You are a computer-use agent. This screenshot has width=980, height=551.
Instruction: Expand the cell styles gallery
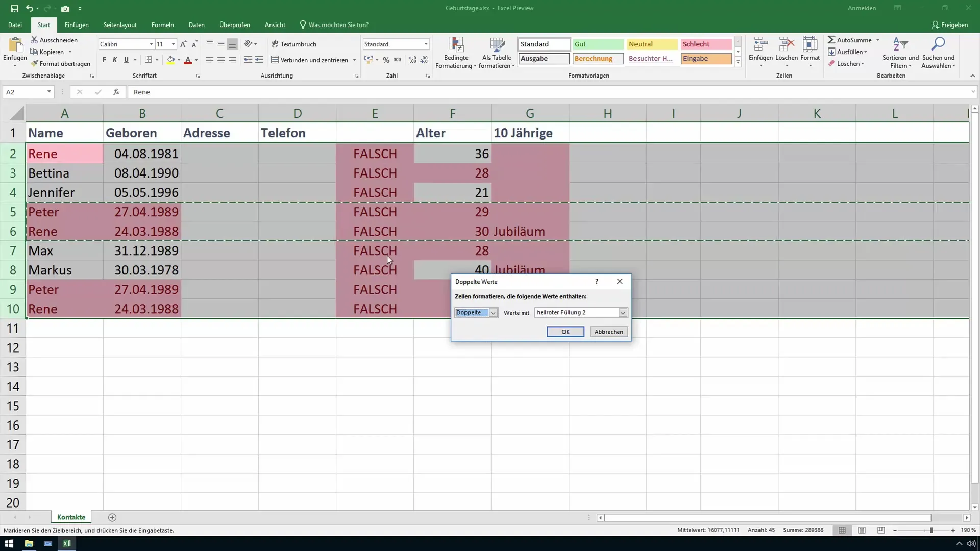pos(738,63)
